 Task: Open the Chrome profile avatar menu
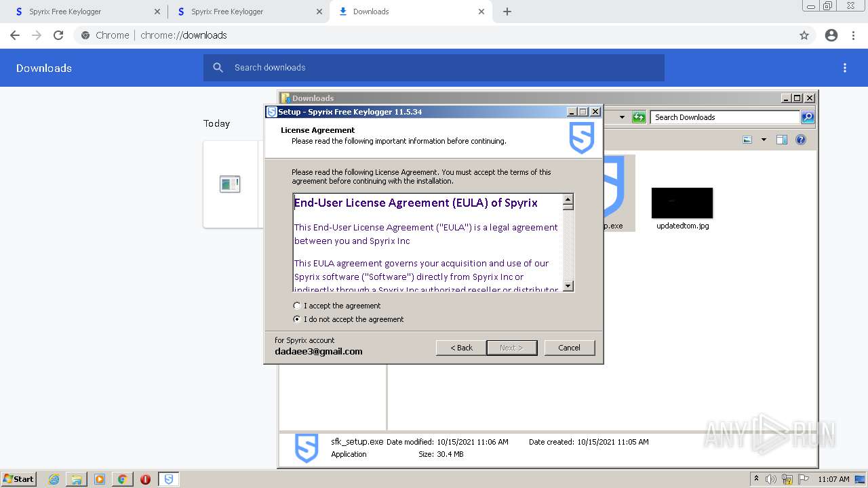pos(831,35)
